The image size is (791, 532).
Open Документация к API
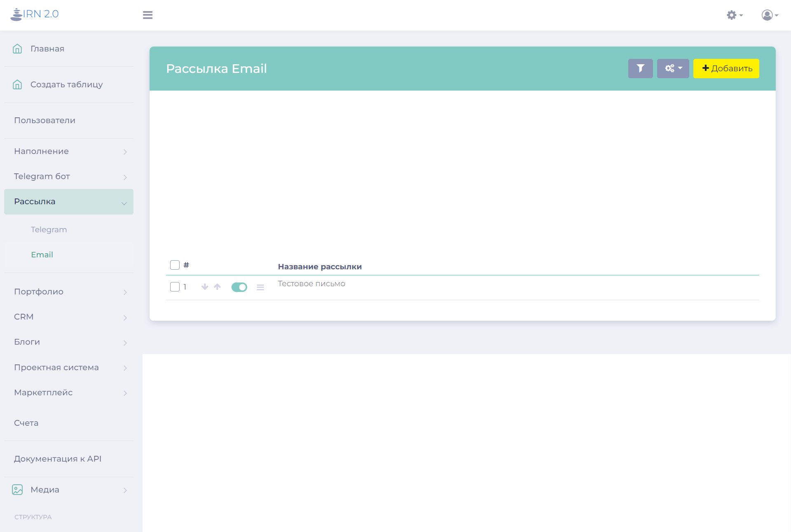click(x=58, y=459)
